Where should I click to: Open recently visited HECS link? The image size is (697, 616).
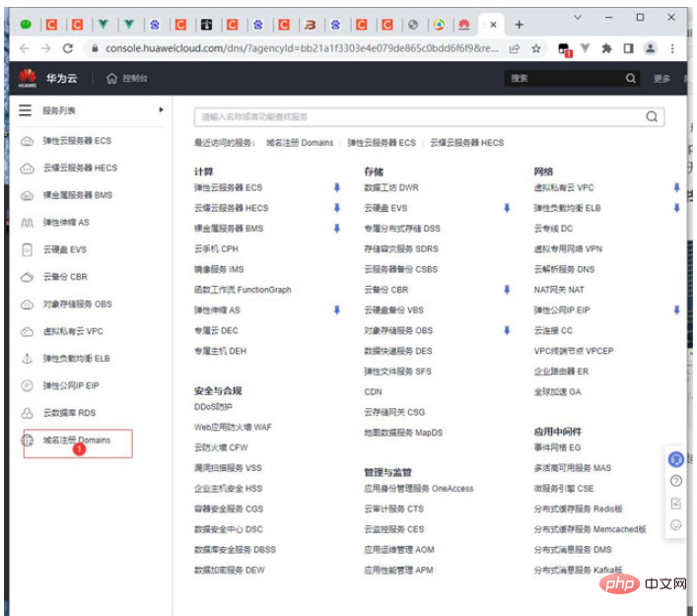click(466, 143)
